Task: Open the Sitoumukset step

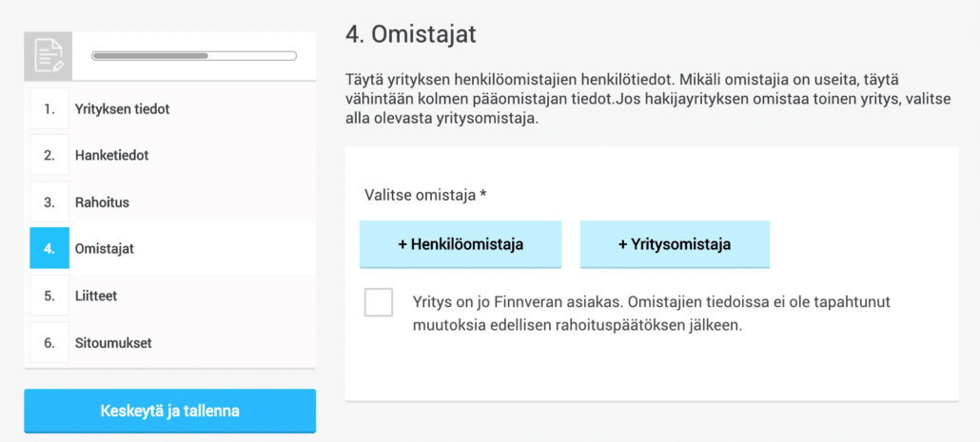Action: coord(113,343)
